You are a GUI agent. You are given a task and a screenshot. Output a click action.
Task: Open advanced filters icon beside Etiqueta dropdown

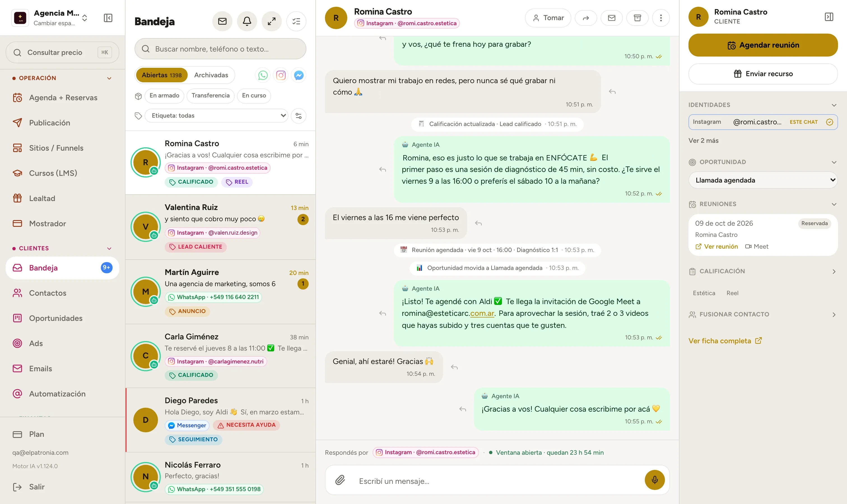pyautogui.click(x=299, y=116)
